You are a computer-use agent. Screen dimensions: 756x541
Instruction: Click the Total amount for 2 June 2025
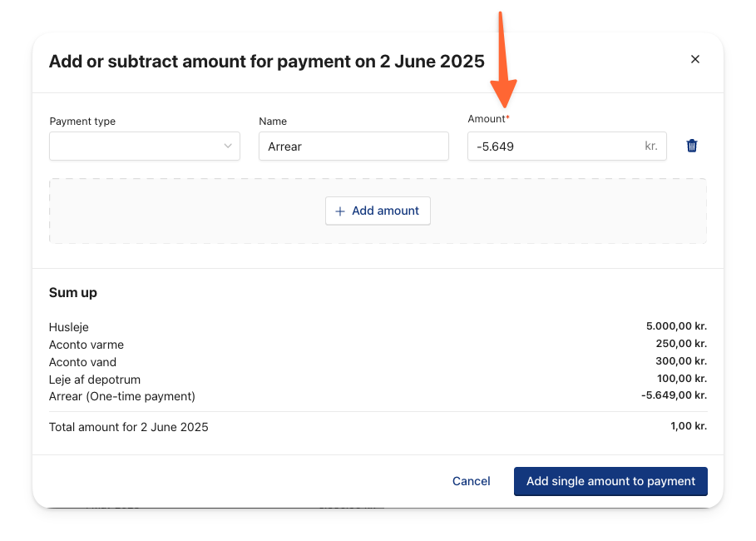[378, 427]
